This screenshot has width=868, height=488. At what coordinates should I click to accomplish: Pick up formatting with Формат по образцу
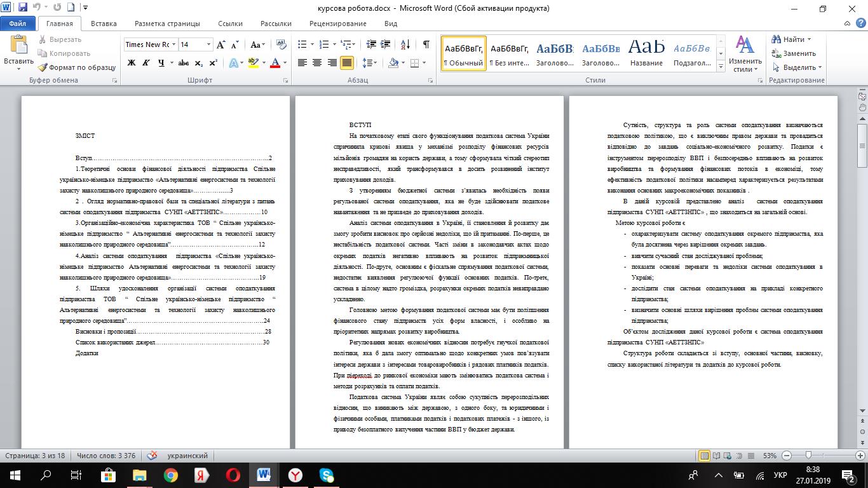pos(77,67)
